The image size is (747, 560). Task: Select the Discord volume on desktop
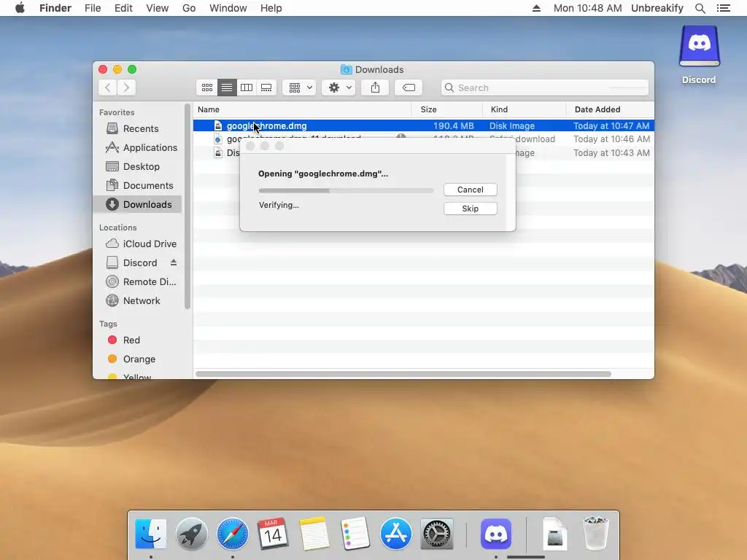pos(700,55)
